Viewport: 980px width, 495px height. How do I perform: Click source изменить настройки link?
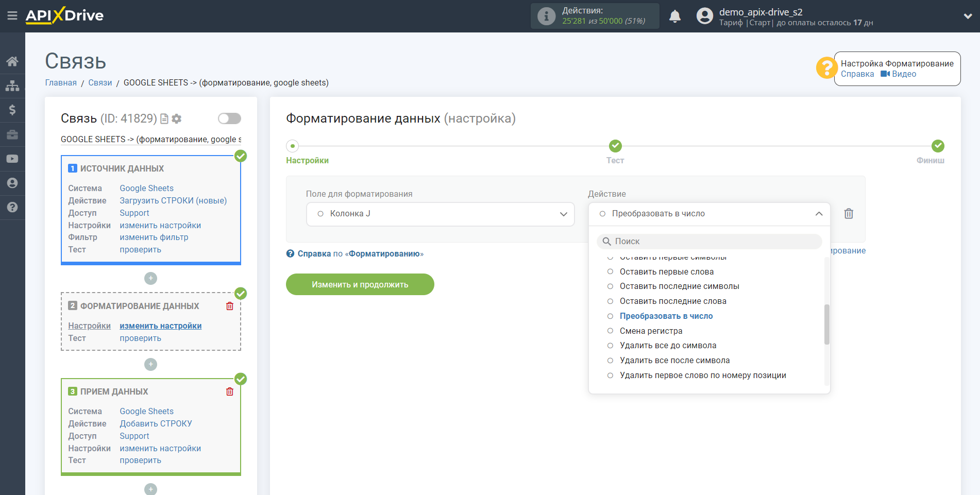[160, 226]
